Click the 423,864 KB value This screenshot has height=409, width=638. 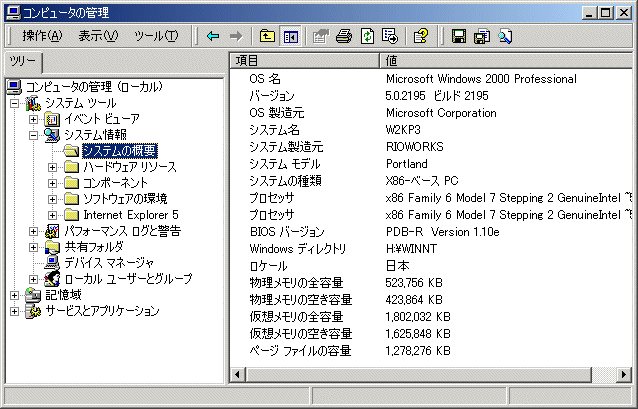click(414, 300)
